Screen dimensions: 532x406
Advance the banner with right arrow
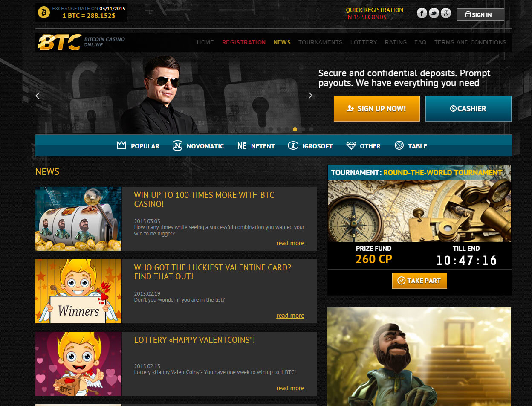tap(310, 96)
